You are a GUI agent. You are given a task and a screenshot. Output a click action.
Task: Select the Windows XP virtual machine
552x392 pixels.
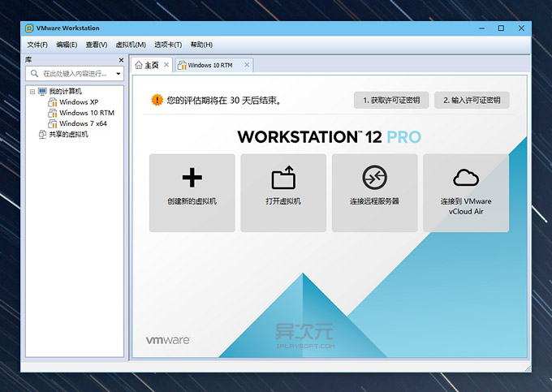(79, 102)
